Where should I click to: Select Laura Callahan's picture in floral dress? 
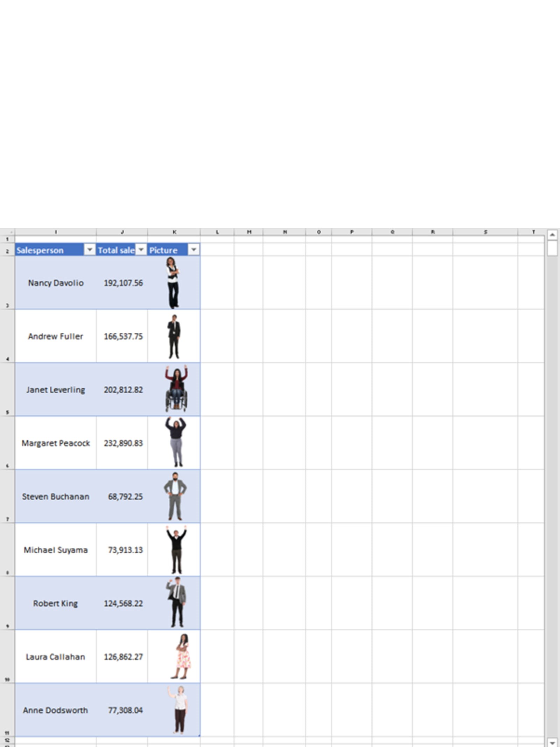click(182, 656)
